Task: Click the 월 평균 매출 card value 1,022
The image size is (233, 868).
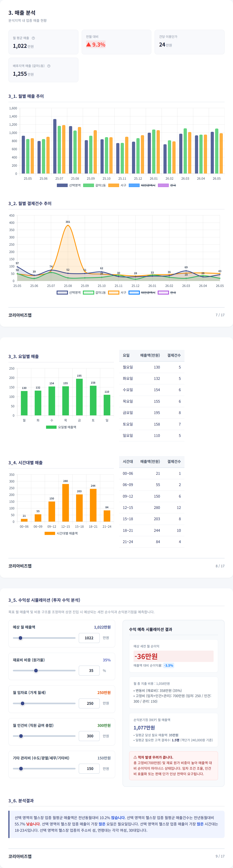Action: (20, 46)
